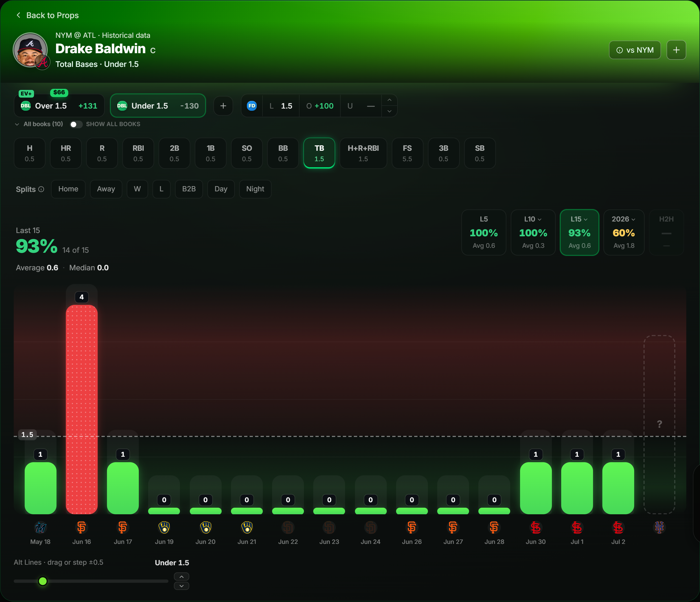700x602 pixels.
Task: Toggle the Show All Books switch
Action: point(76,124)
